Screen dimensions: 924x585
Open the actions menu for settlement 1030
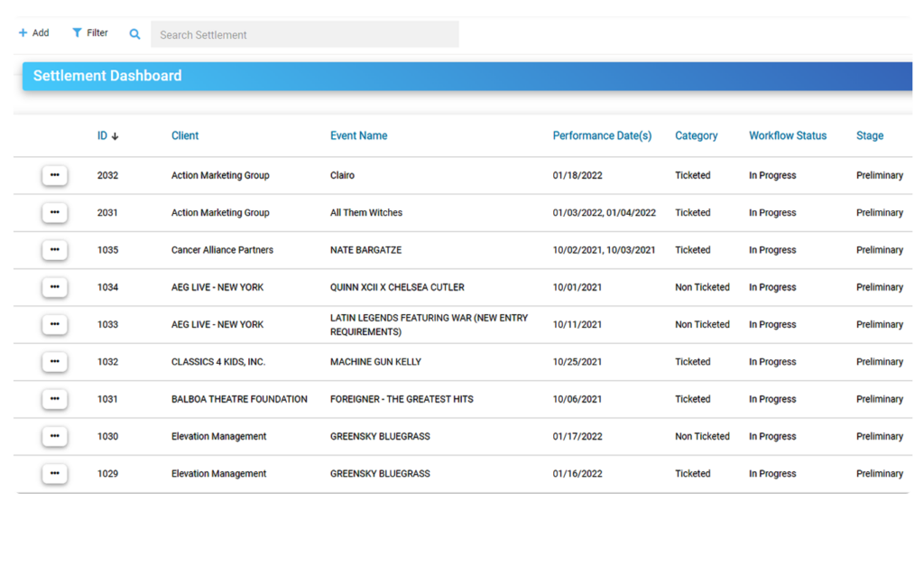[x=54, y=436]
